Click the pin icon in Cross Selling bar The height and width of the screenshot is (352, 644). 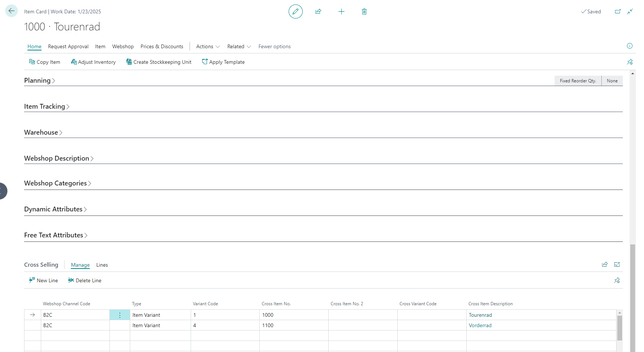pos(617,280)
